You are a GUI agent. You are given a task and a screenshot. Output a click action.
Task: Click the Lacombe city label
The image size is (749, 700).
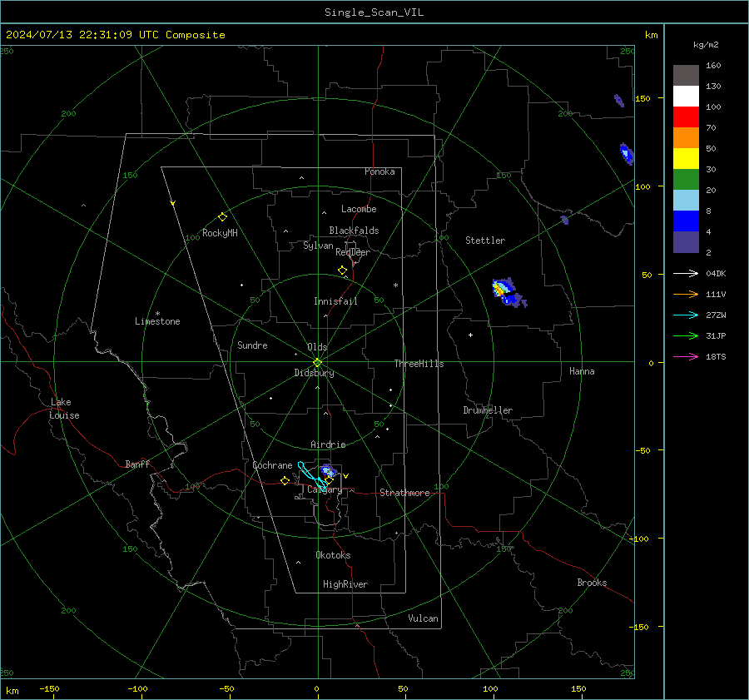coord(359,209)
